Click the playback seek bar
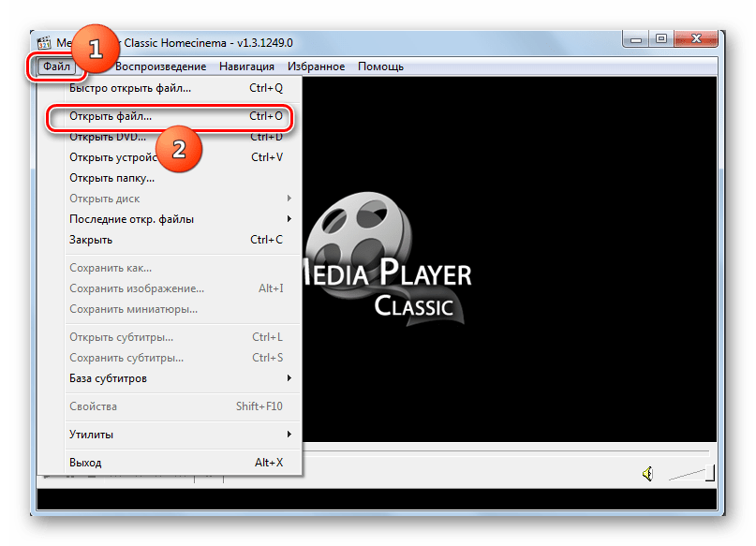Image resolution: width=756 pixels, height=546 pixels. coord(506,452)
